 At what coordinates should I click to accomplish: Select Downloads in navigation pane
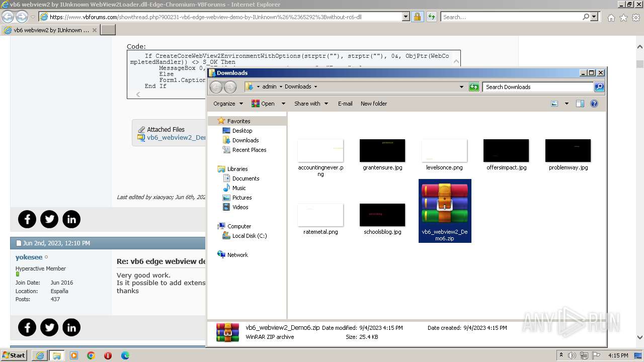(246, 140)
